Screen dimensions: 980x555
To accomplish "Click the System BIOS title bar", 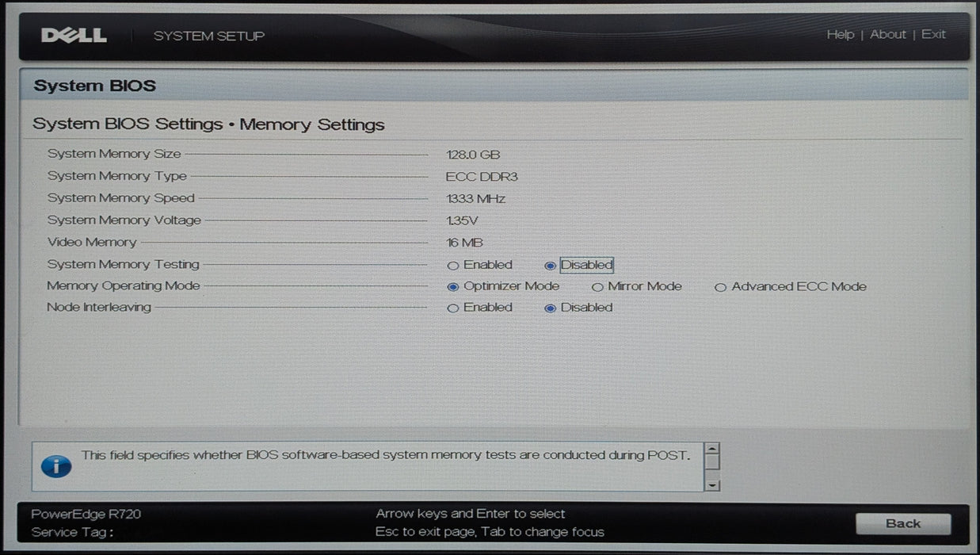I will click(493, 86).
